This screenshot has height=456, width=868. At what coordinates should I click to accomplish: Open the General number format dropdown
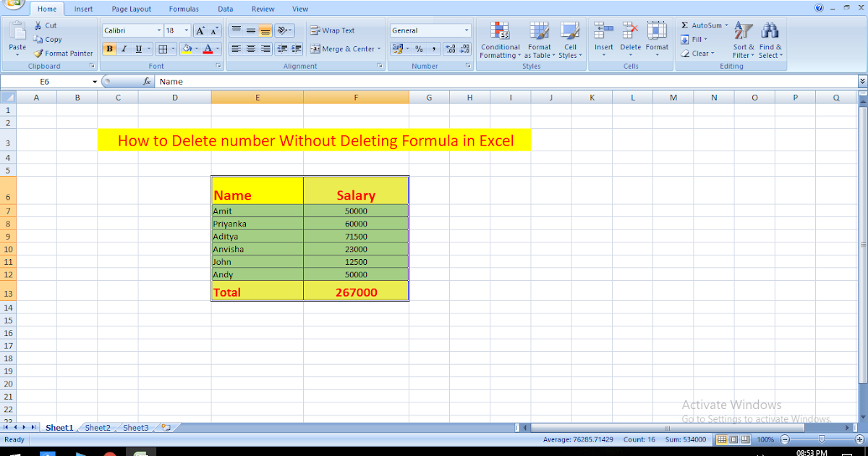467,30
